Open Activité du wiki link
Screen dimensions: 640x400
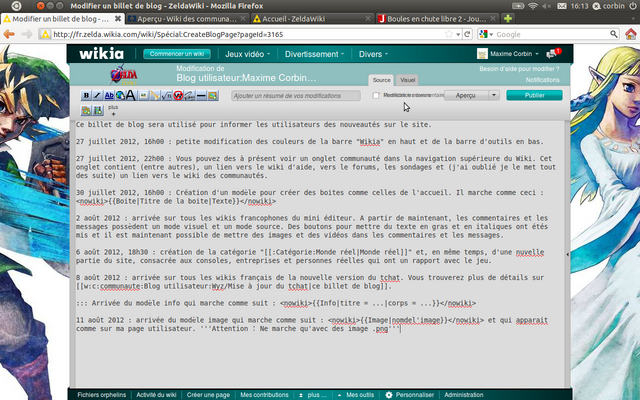point(156,395)
